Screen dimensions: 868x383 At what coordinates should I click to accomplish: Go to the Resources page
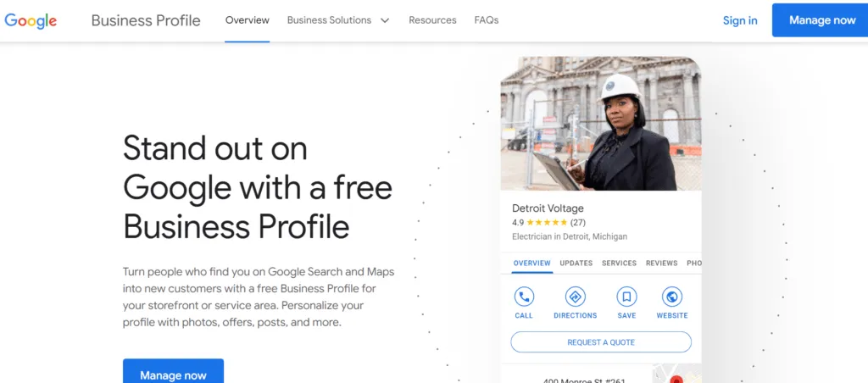[432, 20]
